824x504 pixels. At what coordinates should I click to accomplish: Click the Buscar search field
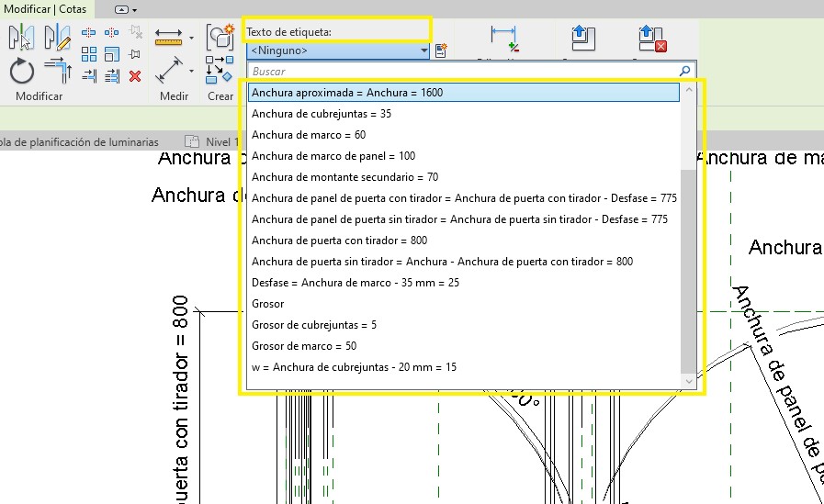[459, 71]
